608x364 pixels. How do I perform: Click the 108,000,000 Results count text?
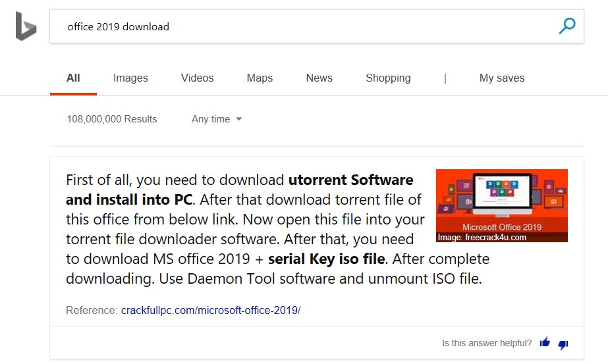pos(112,119)
